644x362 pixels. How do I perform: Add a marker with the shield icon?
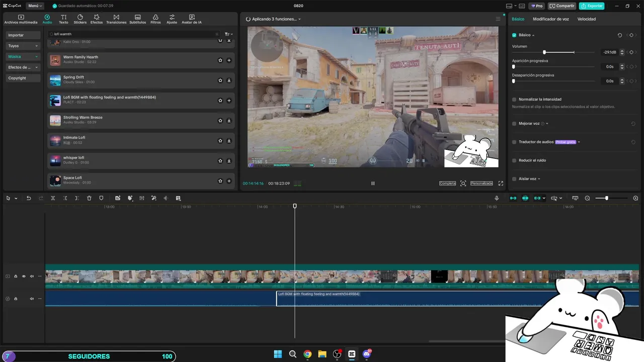pyautogui.click(x=101, y=198)
